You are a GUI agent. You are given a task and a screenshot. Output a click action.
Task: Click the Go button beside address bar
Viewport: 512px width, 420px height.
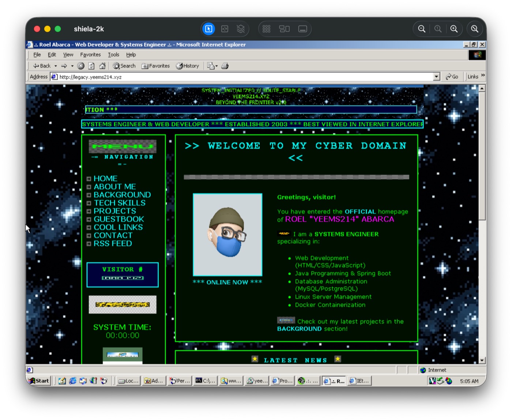452,77
